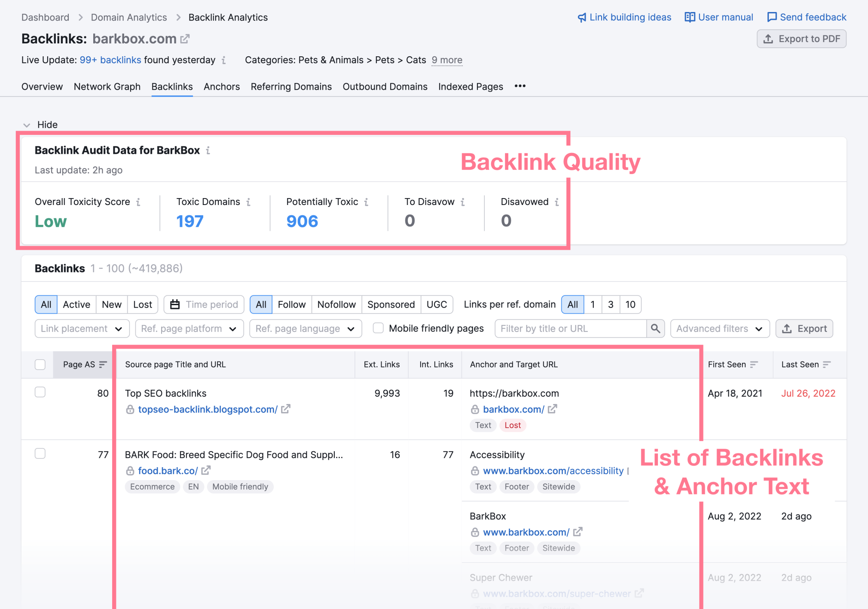This screenshot has height=609, width=868.
Task: Select the BARK Food row checkbox
Action: pyautogui.click(x=40, y=454)
